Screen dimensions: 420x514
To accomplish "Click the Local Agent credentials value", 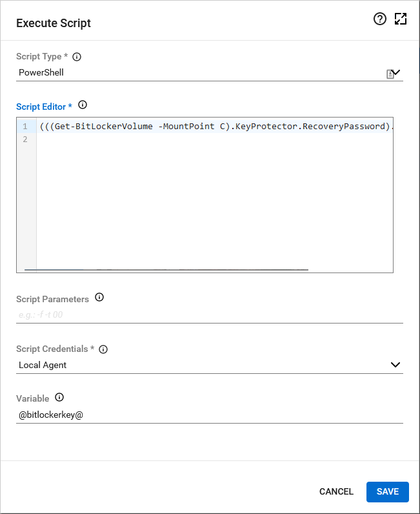I will [43, 365].
